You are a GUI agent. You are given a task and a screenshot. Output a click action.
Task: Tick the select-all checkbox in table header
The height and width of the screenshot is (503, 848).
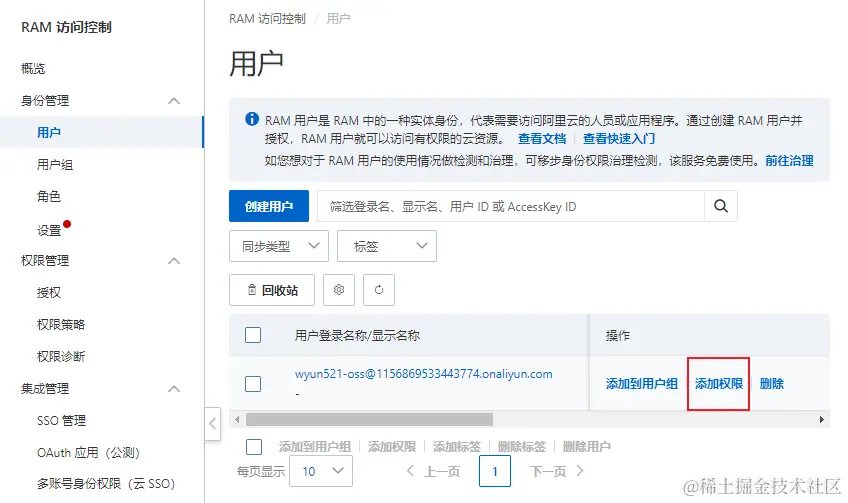pos(253,335)
